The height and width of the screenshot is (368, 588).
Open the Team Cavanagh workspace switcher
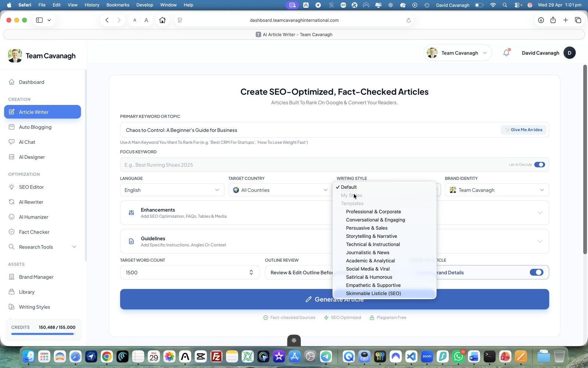[458, 53]
